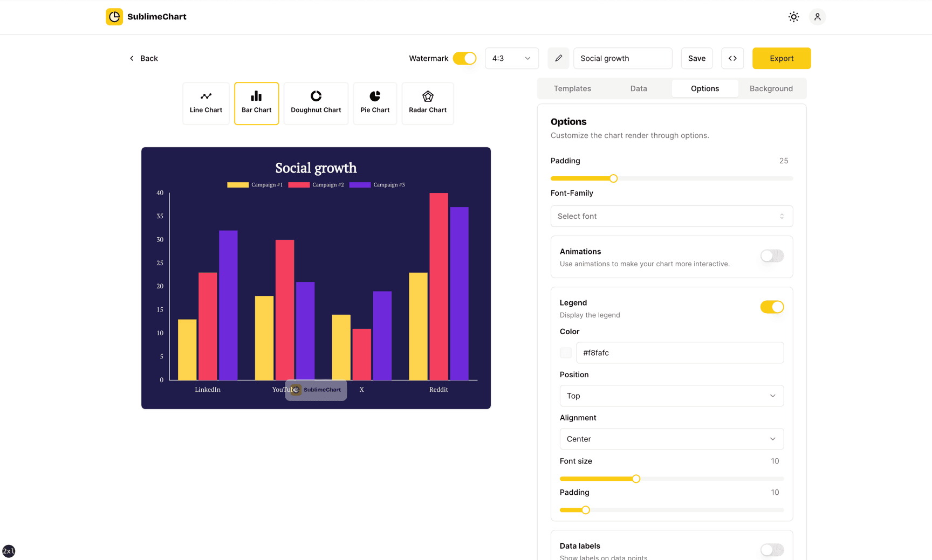Select the Pie Chart type

(x=374, y=103)
